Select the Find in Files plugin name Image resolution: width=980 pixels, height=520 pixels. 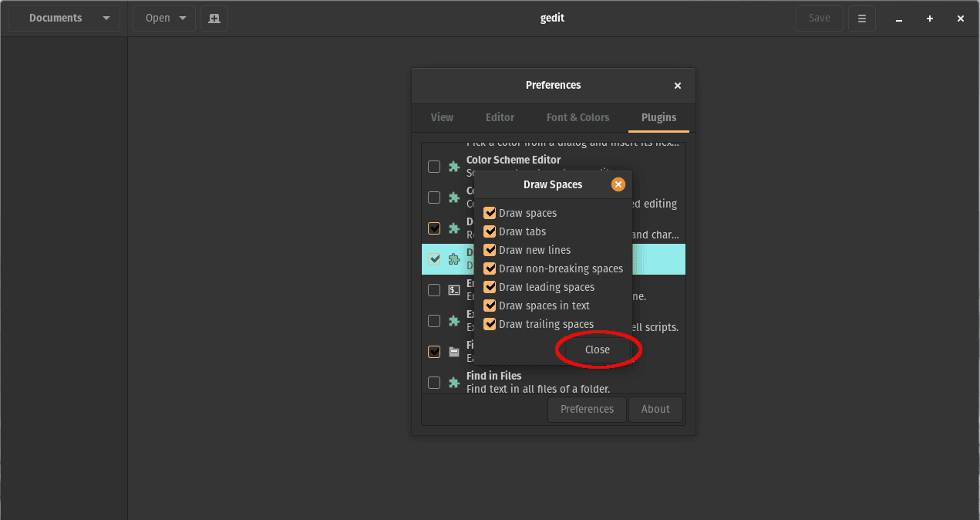tap(494, 376)
